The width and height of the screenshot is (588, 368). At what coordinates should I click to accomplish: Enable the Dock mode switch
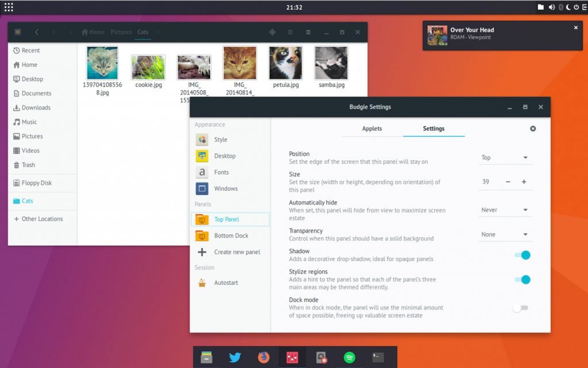[520, 308]
